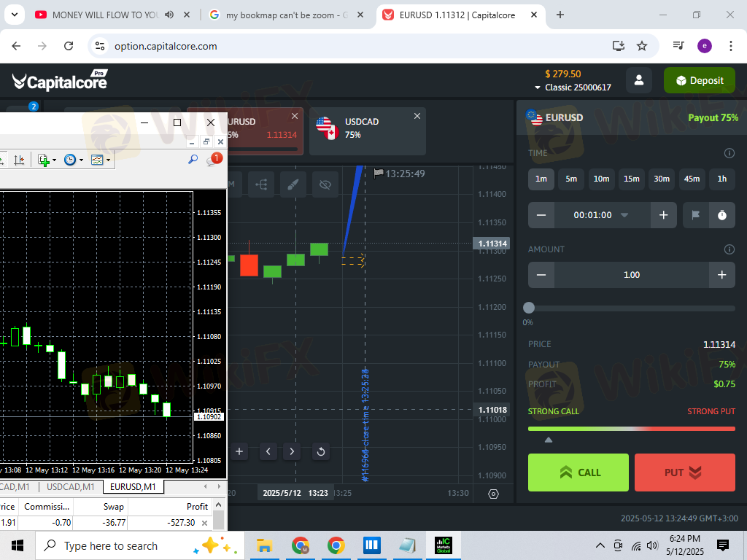Reset the chart with the refresh icon

pos(321,451)
